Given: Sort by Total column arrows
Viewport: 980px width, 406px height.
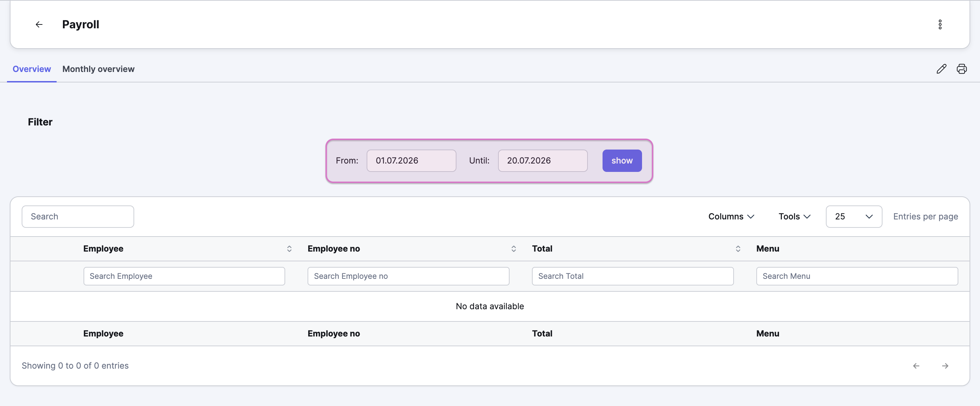Looking at the screenshot, I should coord(738,249).
